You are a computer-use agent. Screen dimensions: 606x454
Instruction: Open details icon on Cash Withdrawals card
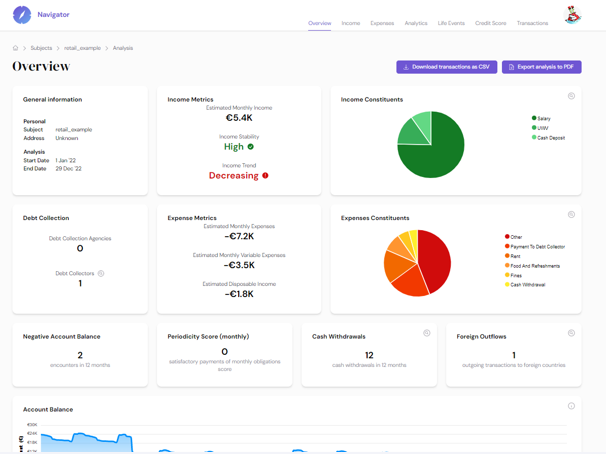pyautogui.click(x=427, y=333)
